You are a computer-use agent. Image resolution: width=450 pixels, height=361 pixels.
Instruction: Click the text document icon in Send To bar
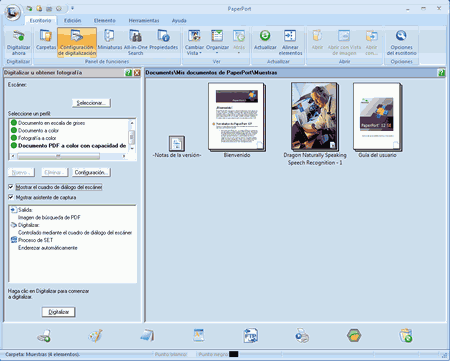199,335
